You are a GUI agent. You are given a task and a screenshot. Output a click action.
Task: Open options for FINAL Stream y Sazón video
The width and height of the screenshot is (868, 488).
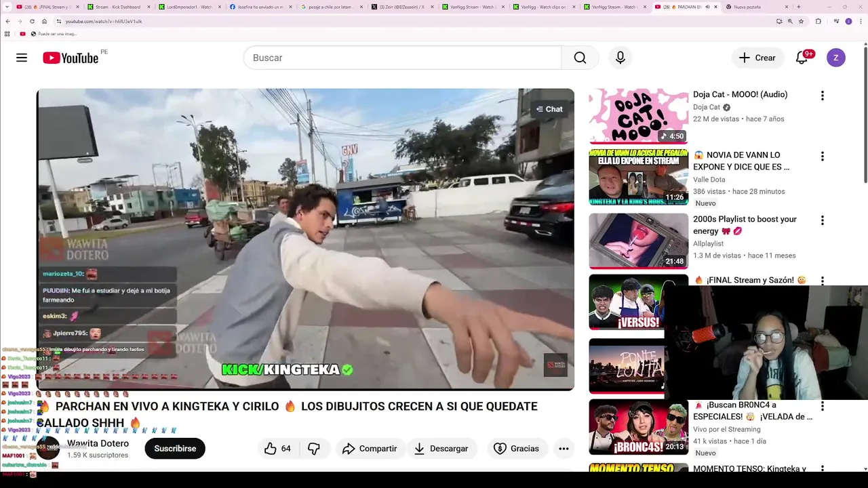click(x=823, y=281)
